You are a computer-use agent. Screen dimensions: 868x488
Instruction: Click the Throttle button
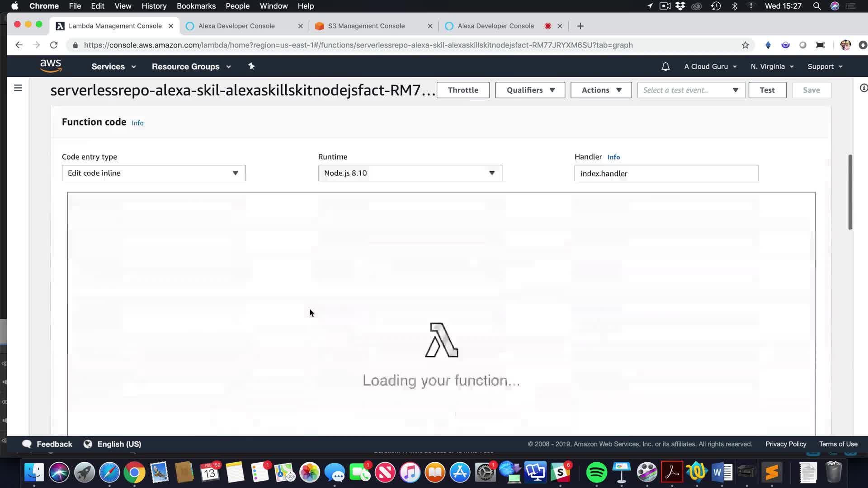(463, 90)
